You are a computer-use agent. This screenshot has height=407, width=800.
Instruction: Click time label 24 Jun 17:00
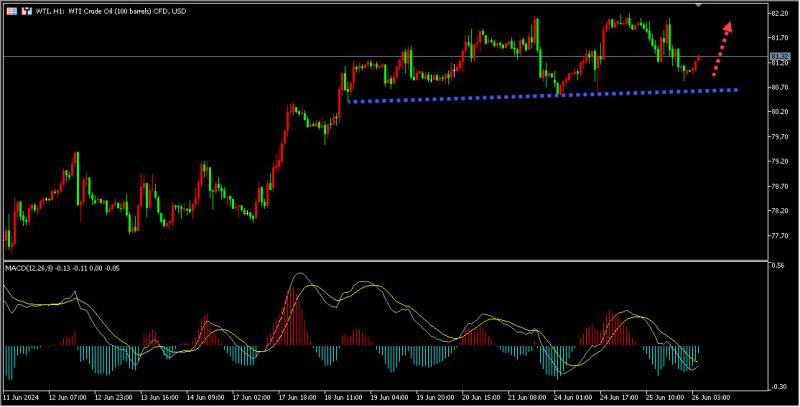pyautogui.click(x=618, y=397)
